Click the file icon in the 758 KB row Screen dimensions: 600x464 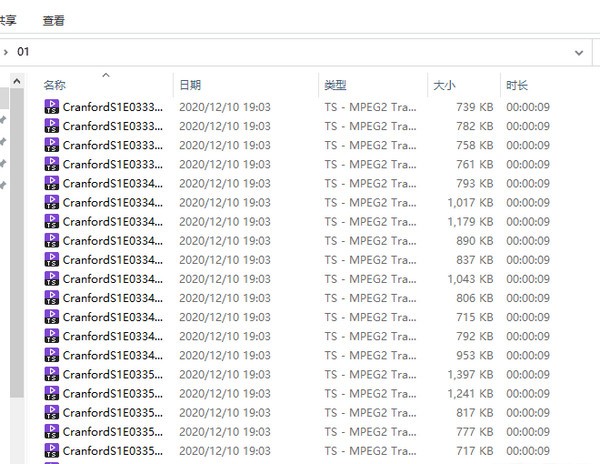52,145
